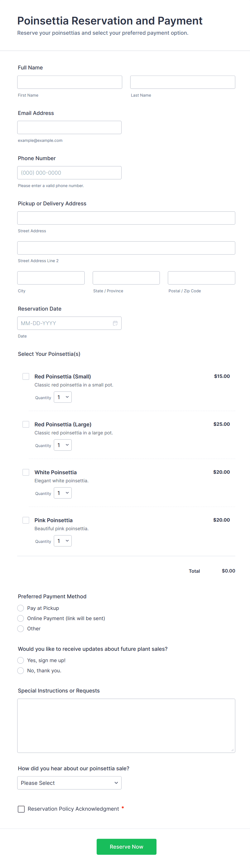Choose 'Yes, sign me up!' option
Image resolution: width=250 pixels, height=868 pixels.
(x=21, y=660)
